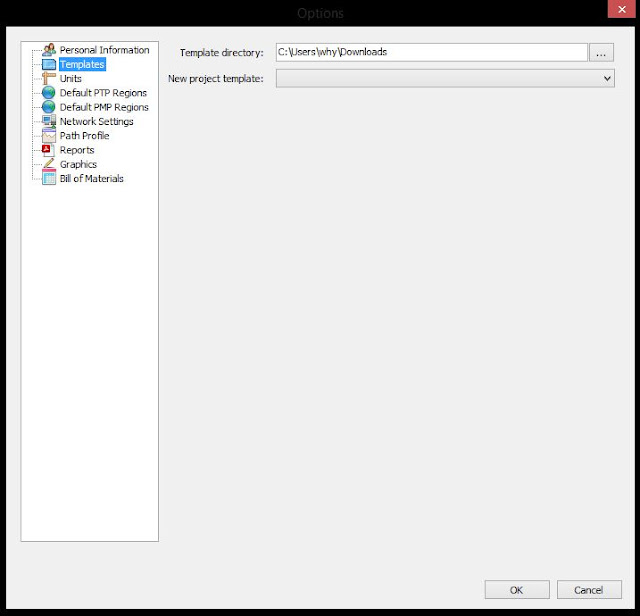
Task: Select Personal Information in the tree
Action: 104,50
